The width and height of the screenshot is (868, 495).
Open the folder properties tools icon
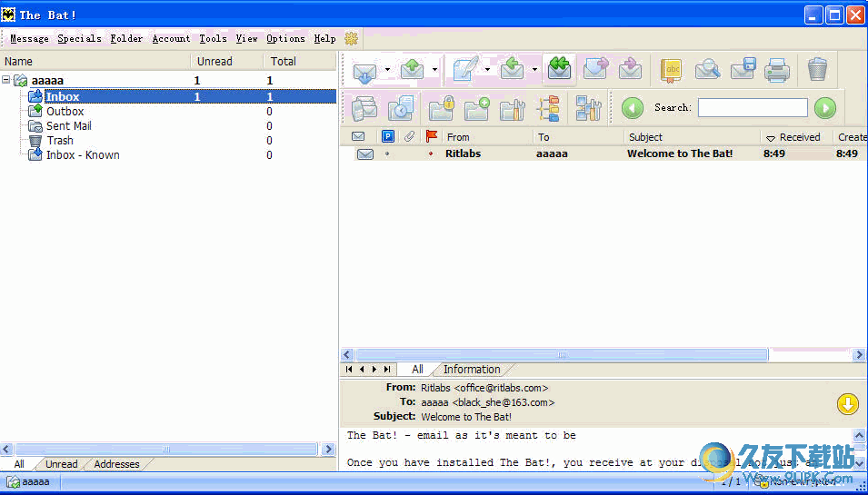pyautogui.click(x=512, y=108)
